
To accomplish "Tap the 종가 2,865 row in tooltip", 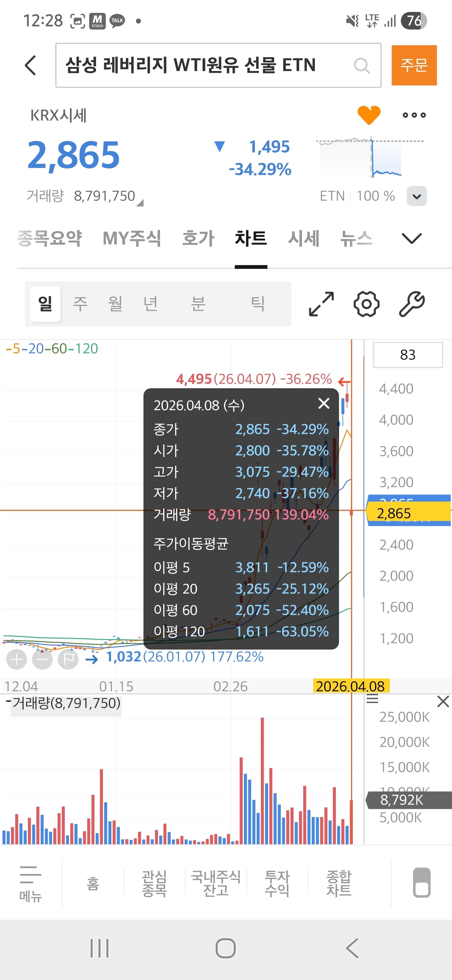I will [241, 429].
